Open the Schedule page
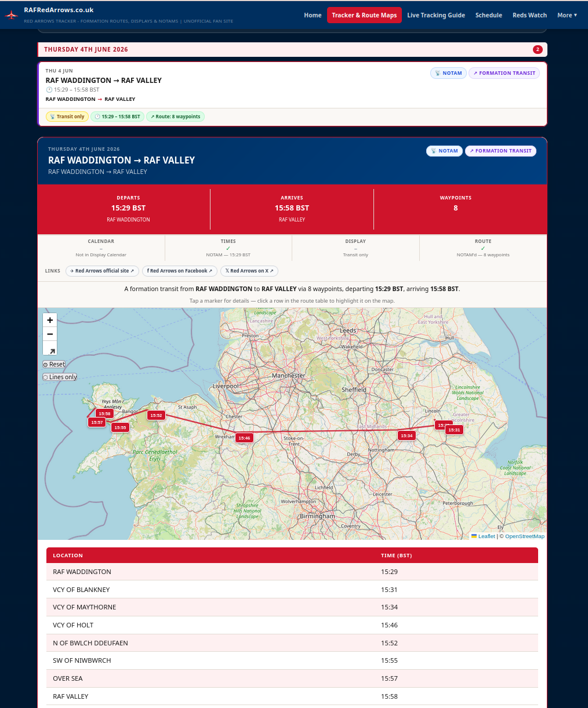588x708 pixels. click(489, 15)
